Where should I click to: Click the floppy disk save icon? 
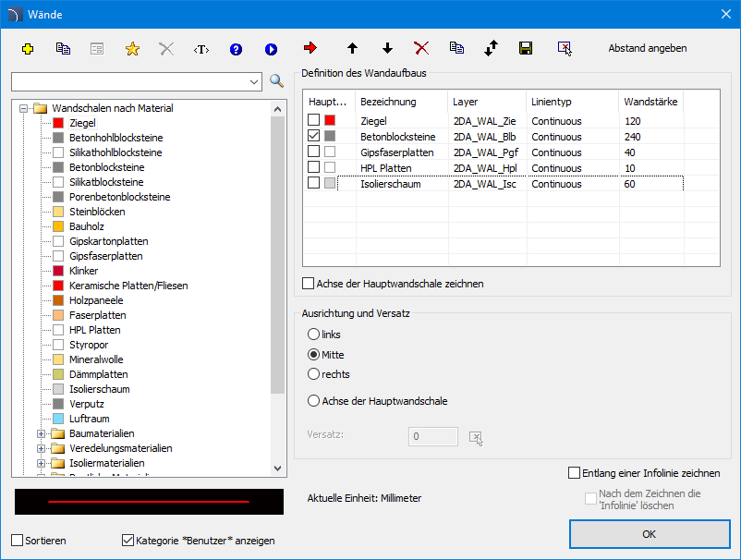(526, 48)
